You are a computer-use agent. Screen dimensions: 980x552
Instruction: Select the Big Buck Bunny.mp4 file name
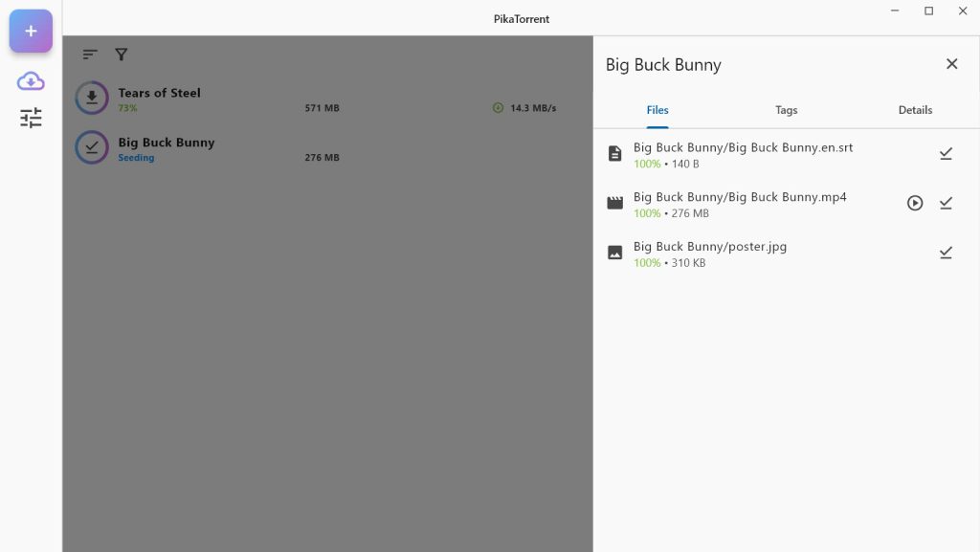point(740,197)
